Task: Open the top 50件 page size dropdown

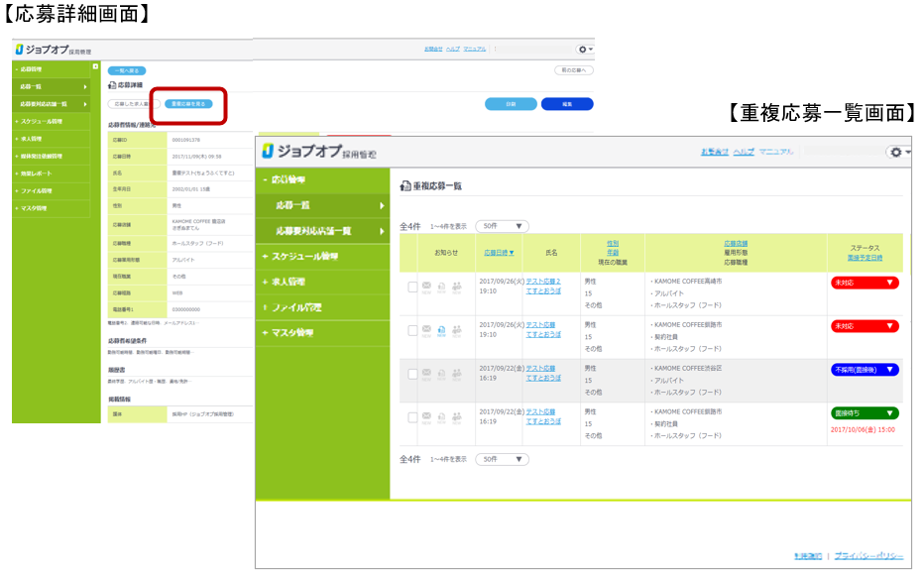Action: (503, 226)
